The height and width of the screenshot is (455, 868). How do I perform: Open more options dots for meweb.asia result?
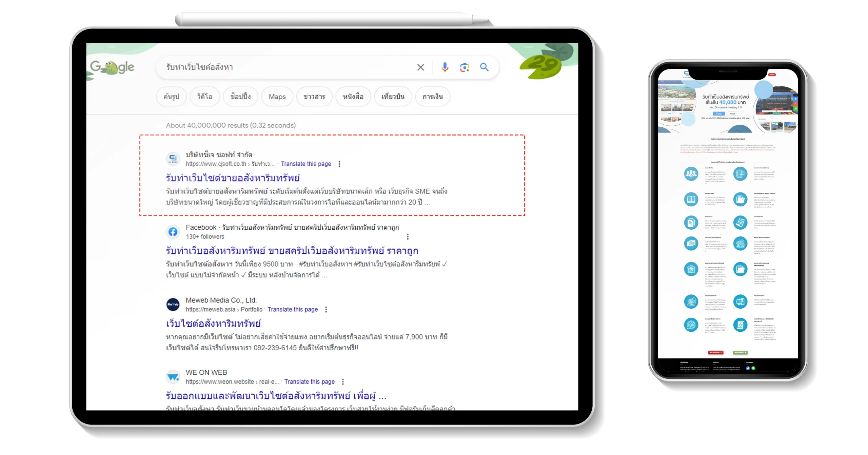point(326,309)
